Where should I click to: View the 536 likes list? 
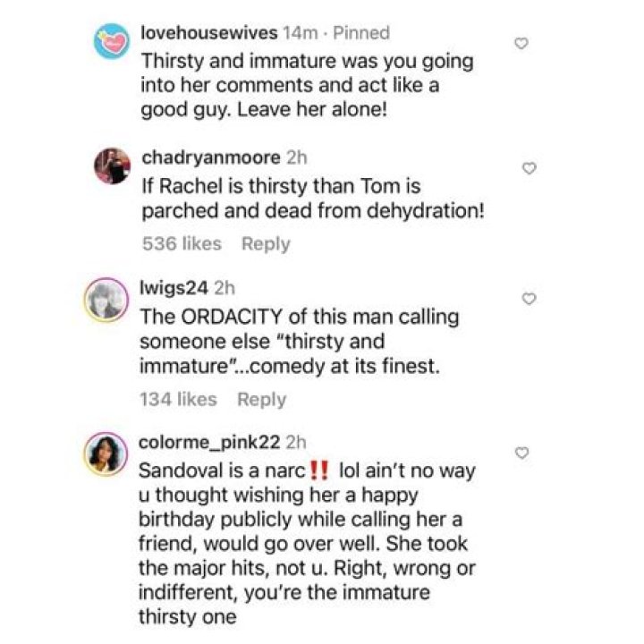179,244
